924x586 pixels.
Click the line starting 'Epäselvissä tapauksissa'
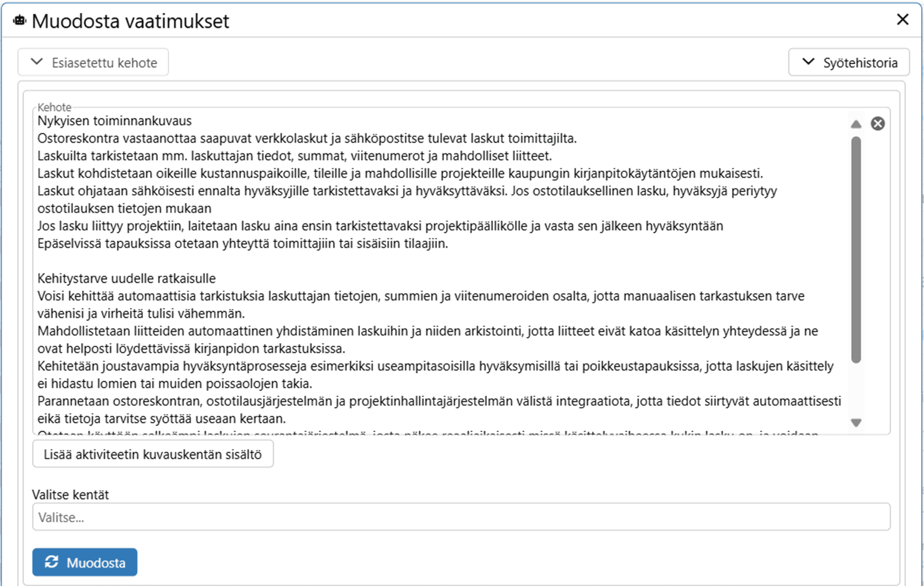[242, 243]
